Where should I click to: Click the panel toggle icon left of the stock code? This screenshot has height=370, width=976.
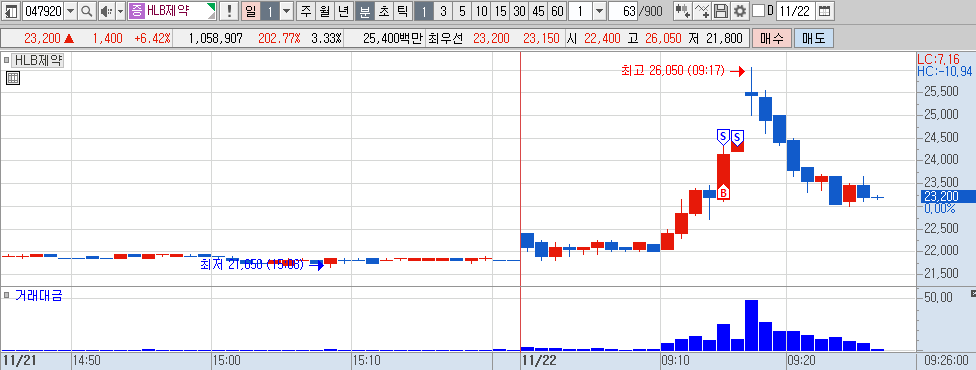tap(11, 11)
